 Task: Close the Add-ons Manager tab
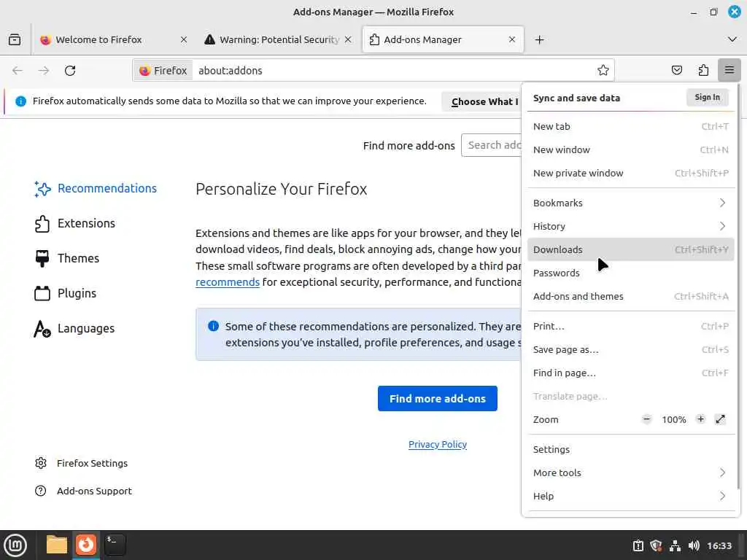[512, 39]
